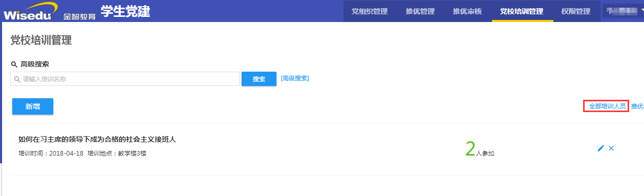Open the 党组织管理 menu
Viewport: 644px width, 196px height.
pyautogui.click(x=370, y=11)
